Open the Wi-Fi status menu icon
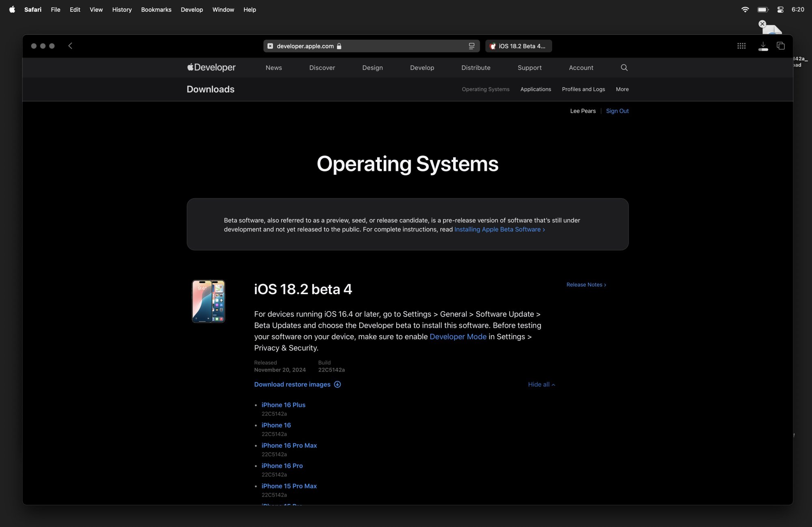812x527 pixels. (745, 10)
